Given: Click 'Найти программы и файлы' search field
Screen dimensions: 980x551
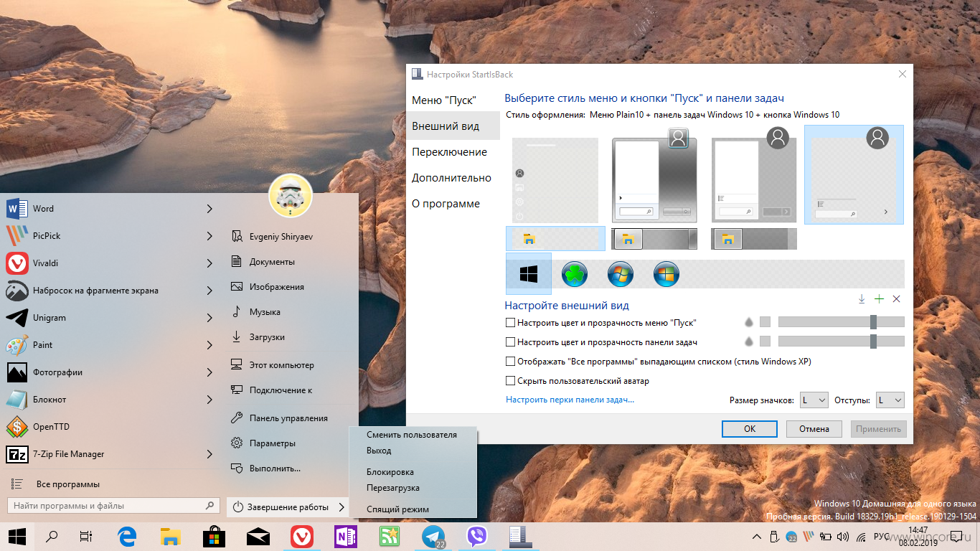Looking at the screenshot, I should tap(113, 506).
